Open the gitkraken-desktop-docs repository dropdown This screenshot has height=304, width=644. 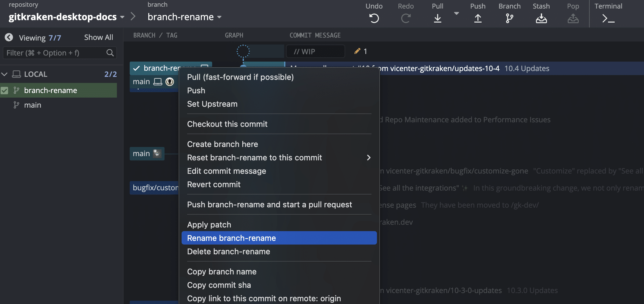(x=122, y=17)
